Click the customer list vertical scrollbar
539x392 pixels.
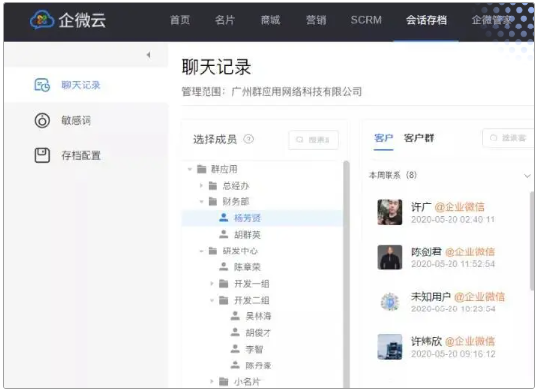tap(532, 241)
